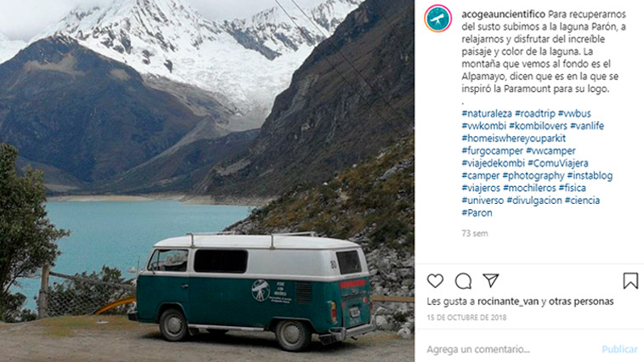Follow the #vanlife hashtag link
The width and height of the screenshot is (644, 362).
pyautogui.click(x=586, y=126)
